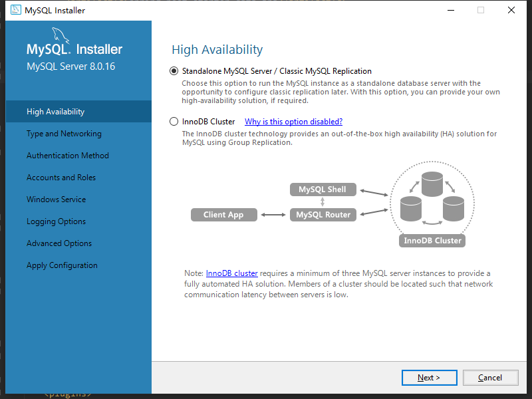Click the MySQL dolphin logo

point(61,36)
